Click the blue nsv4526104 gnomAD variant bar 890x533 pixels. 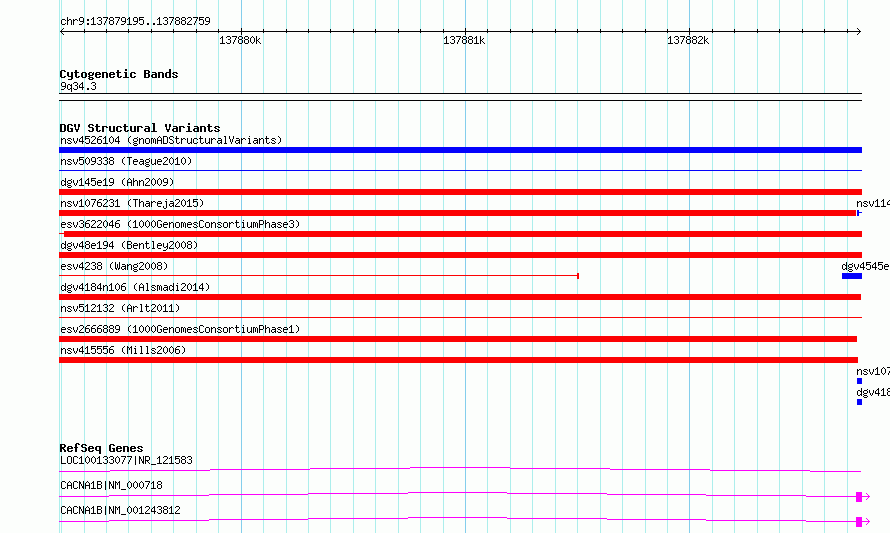(460, 150)
